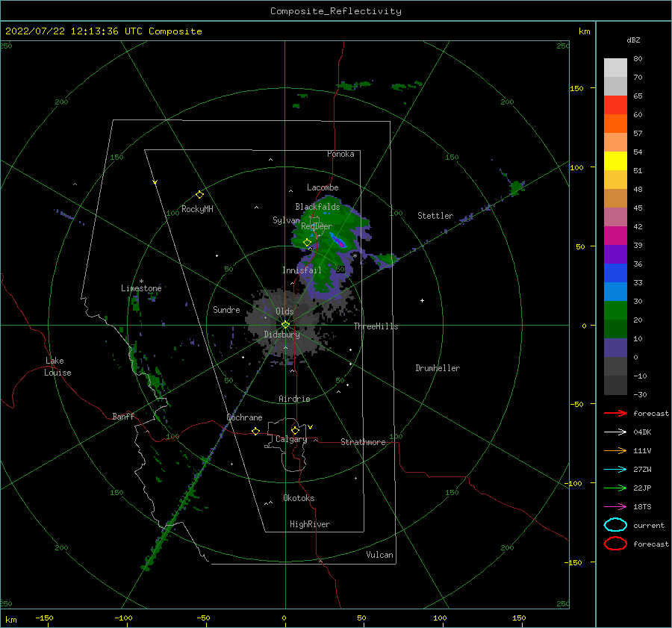Click the Strathmore city label
The height and width of the screenshot is (628, 672).
pos(363,442)
